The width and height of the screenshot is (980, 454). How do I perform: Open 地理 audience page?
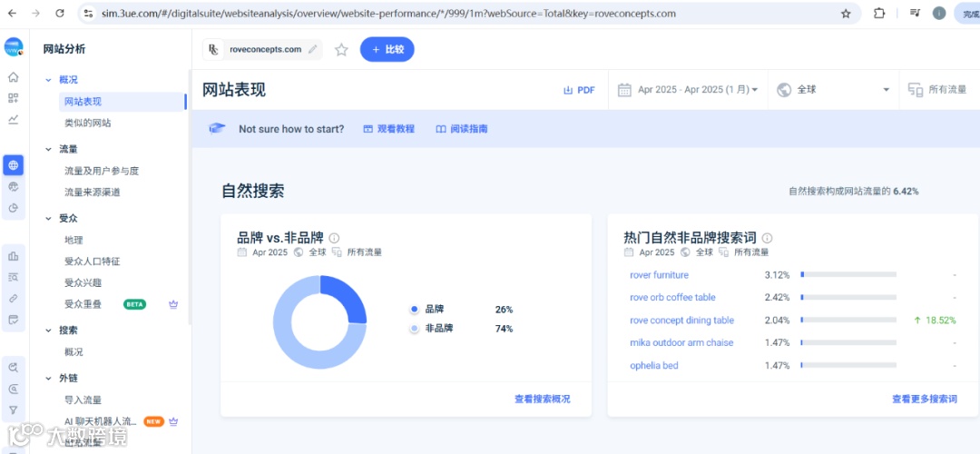(x=73, y=240)
